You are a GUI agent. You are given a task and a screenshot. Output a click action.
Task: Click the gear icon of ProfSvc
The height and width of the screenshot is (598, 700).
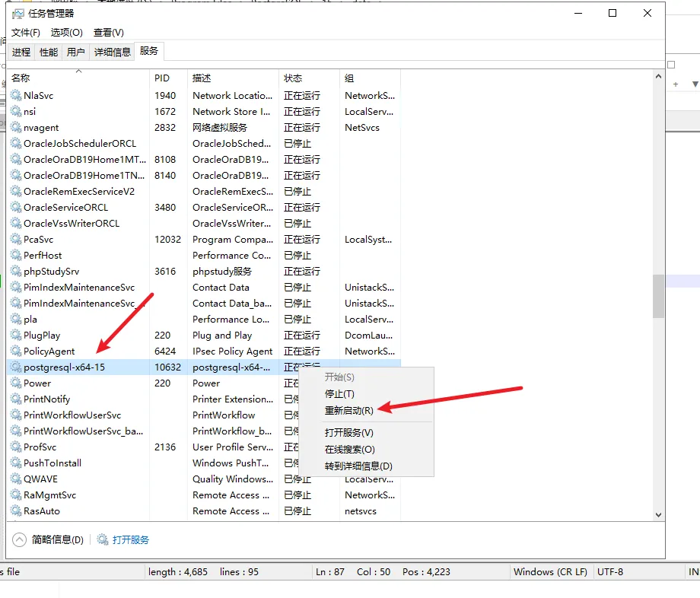pyautogui.click(x=16, y=447)
